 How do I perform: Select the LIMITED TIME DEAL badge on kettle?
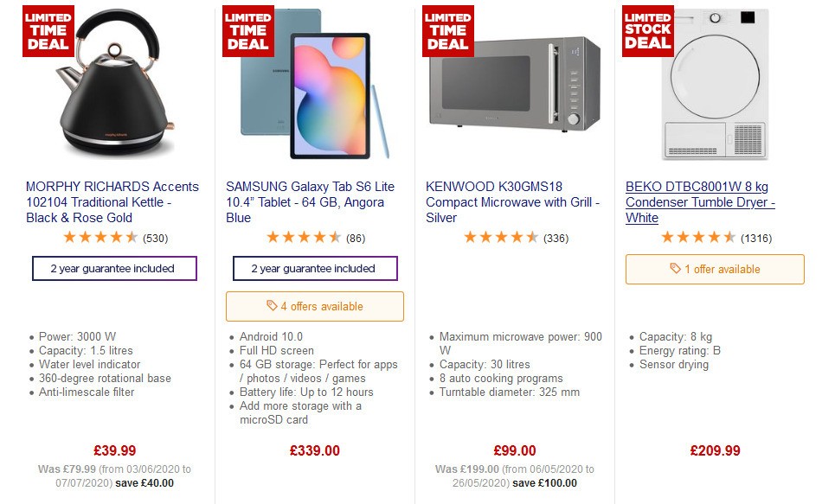click(48, 30)
